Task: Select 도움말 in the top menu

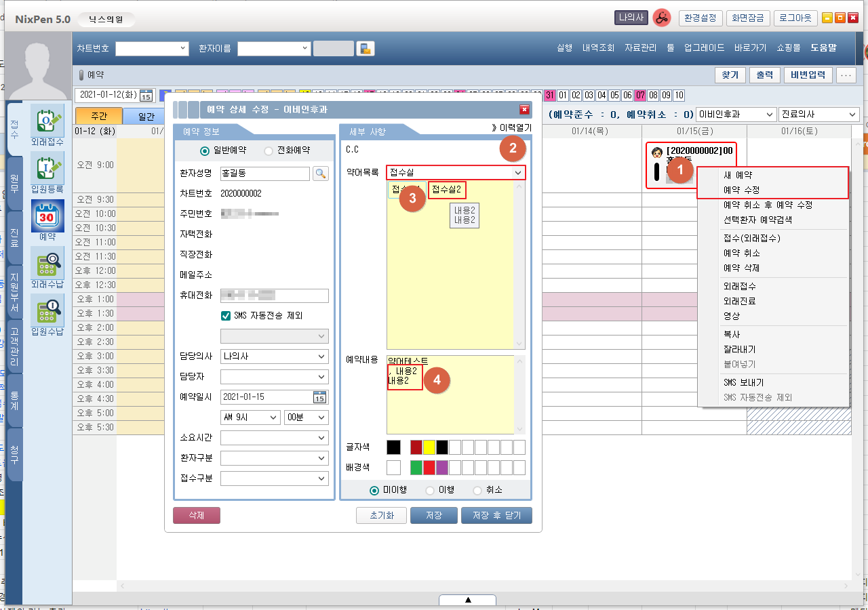Action: (x=823, y=48)
